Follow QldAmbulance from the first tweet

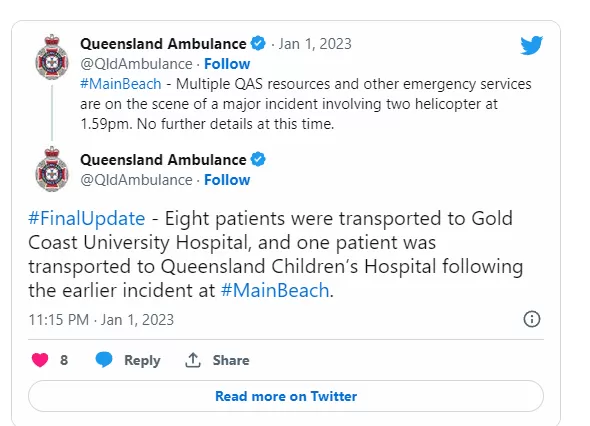tap(227, 64)
